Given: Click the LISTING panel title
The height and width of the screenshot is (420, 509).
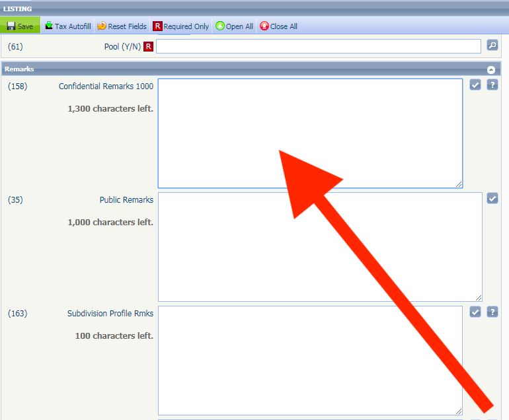Looking at the screenshot, I should tap(18, 9).
